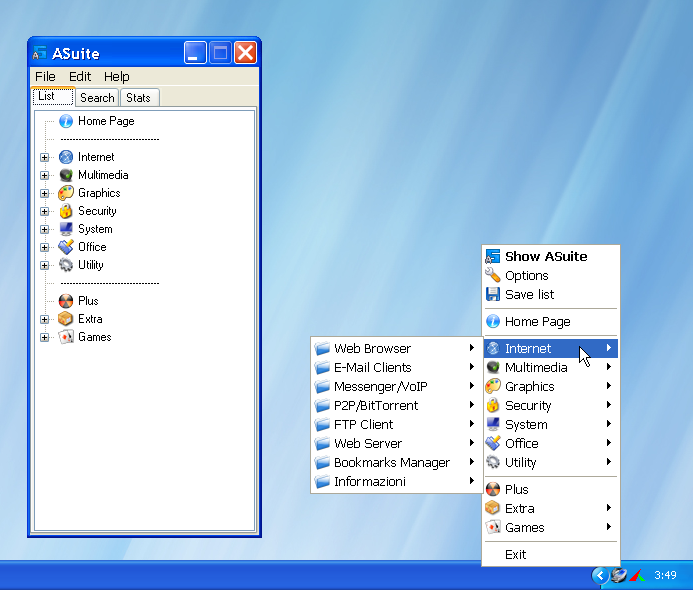Expand the Multimedia node in tree

44,175
